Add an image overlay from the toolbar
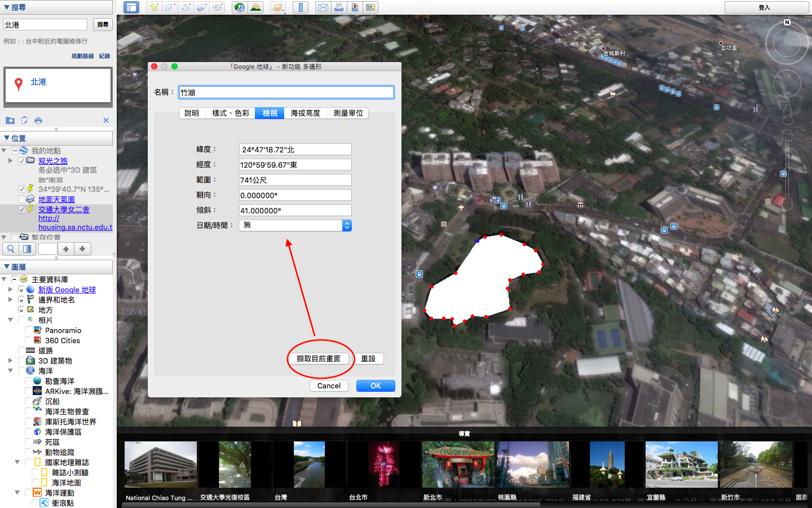812x508 pixels. (201, 7)
